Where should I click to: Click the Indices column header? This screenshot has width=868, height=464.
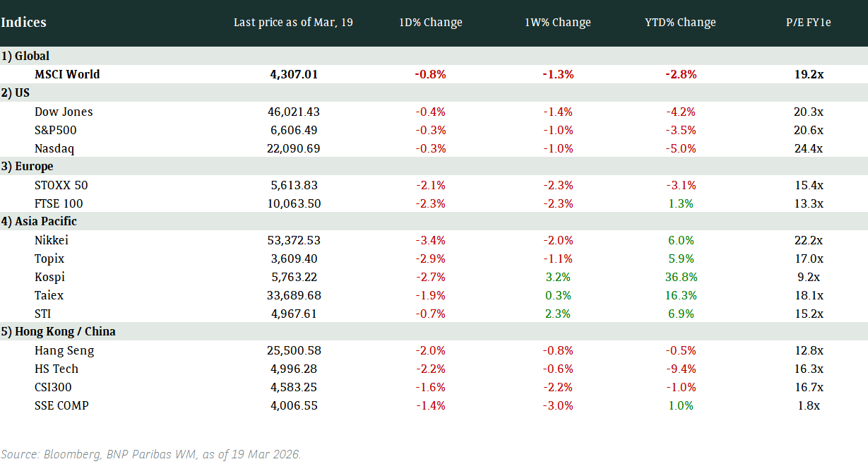(24, 23)
